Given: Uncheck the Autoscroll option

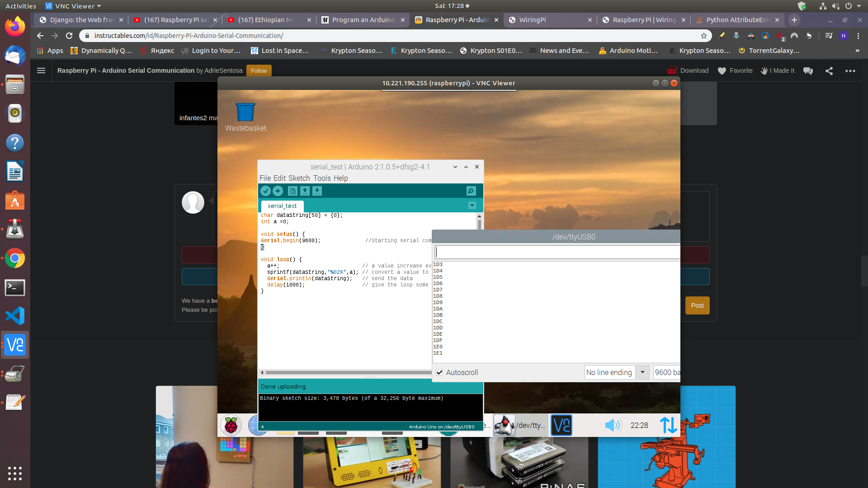Looking at the screenshot, I should click(x=439, y=372).
